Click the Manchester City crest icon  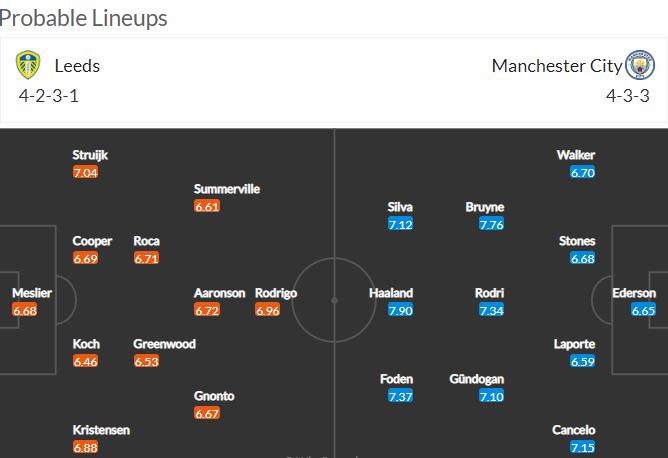point(640,65)
